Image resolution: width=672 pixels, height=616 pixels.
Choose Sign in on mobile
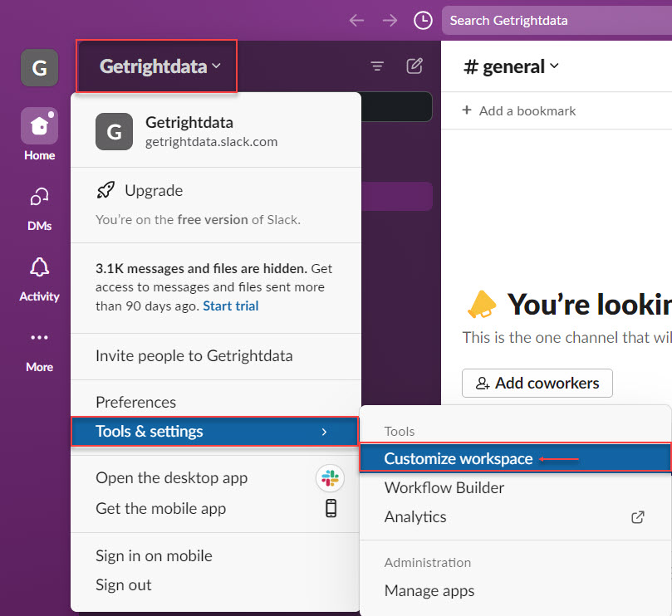[x=216, y=556]
